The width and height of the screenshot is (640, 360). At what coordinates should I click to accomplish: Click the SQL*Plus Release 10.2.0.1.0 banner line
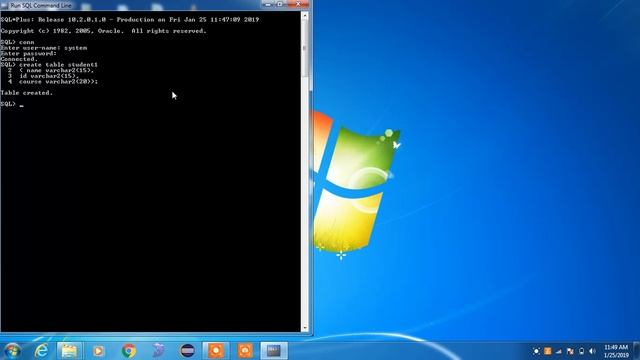pos(130,19)
